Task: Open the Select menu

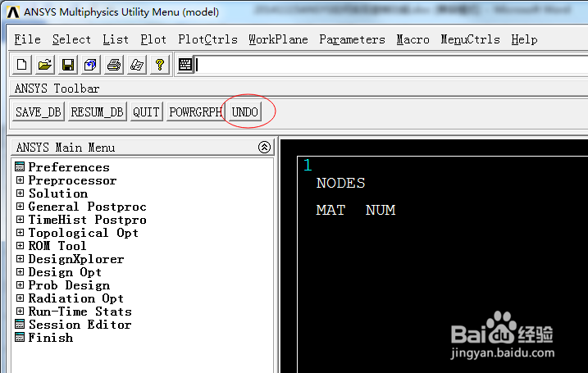Action: tap(71, 39)
